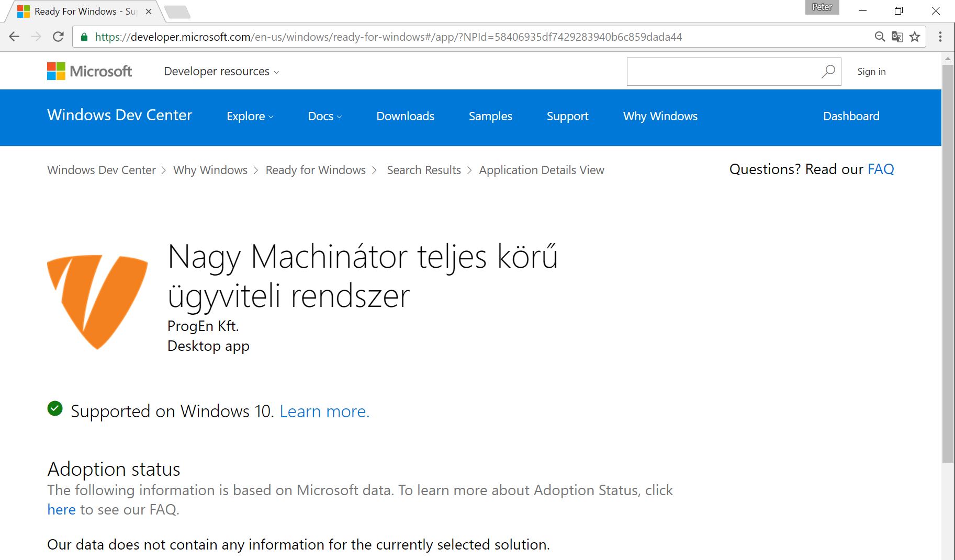This screenshot has width=955, height=560.
Task: Click the browser back arrow
Action: pos(14,37)
